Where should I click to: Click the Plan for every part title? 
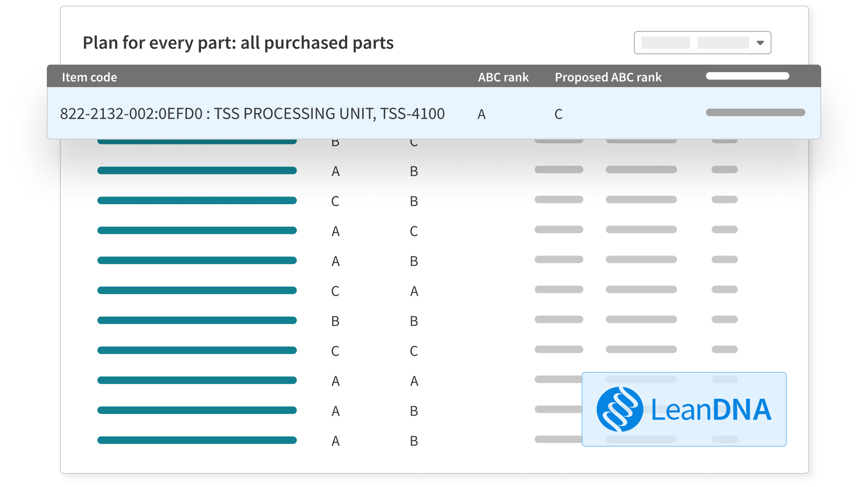238,43
